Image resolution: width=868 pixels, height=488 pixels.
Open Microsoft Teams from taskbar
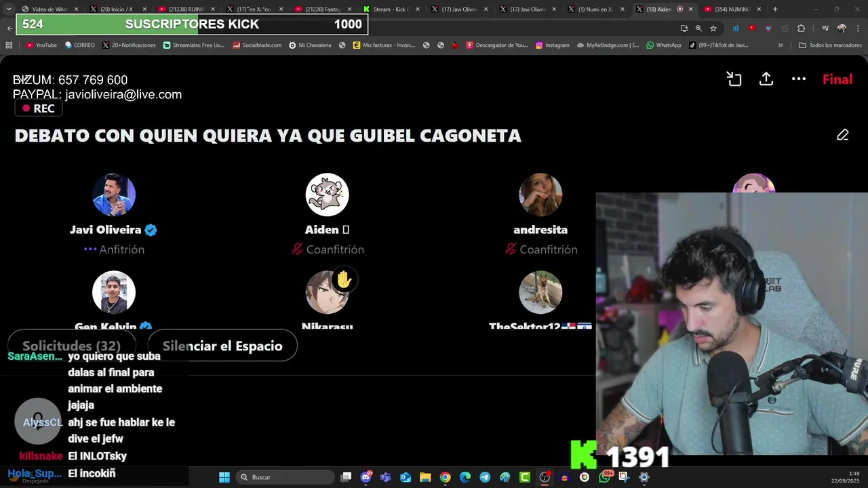point(386,477)
